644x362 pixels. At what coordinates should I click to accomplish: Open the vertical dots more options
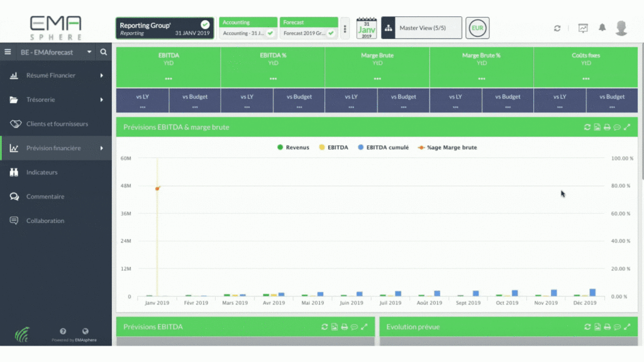pyautogui.click(x=345, y=28)
